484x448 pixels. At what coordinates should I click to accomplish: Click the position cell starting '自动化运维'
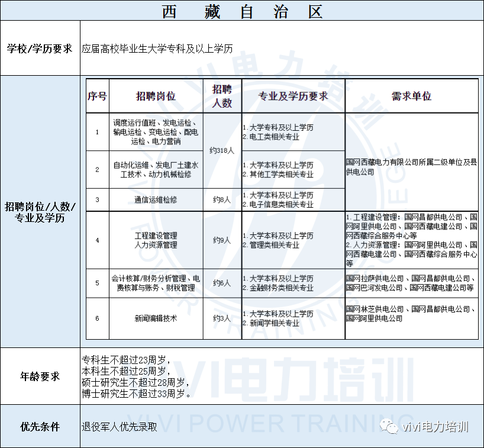coord(156,169)
